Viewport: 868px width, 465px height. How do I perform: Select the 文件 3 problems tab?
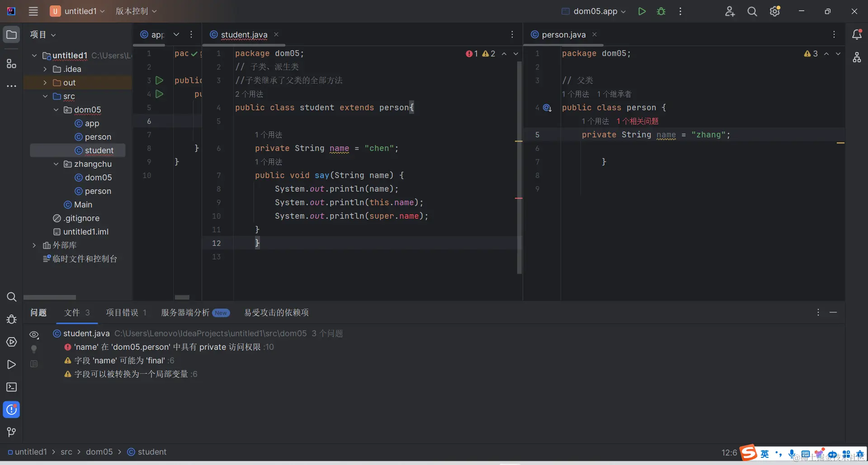tap(77, 313)
